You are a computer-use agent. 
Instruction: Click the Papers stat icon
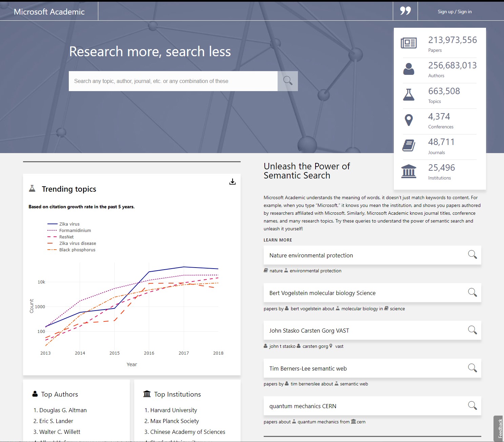[409, 43]
